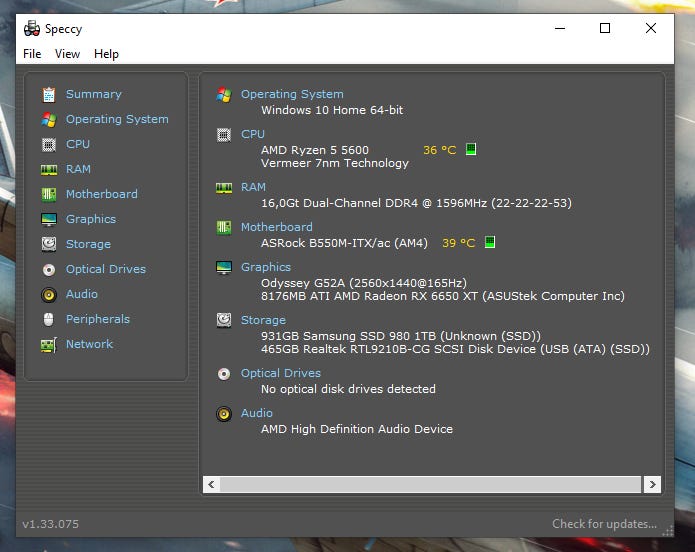Screen dimensions: 695x552
Task: Click the Operating System Windows flag sidebar icon
Action: (x=49, y=120)
